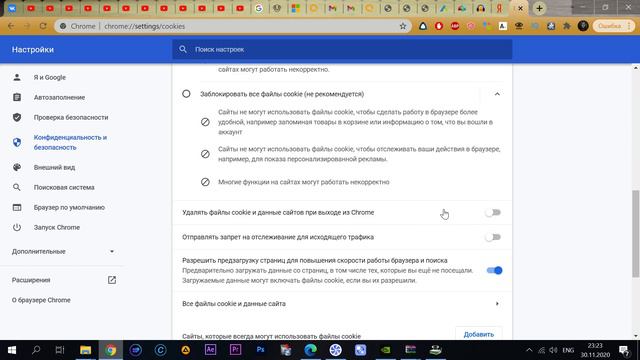Open the NVIDIA app from the taskbar

(385, 350)
